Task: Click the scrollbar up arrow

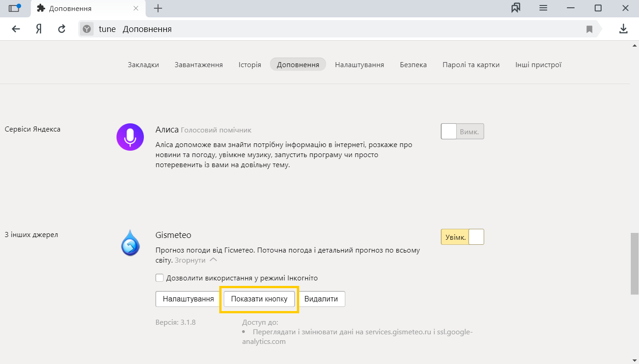Action: (634, 45)
